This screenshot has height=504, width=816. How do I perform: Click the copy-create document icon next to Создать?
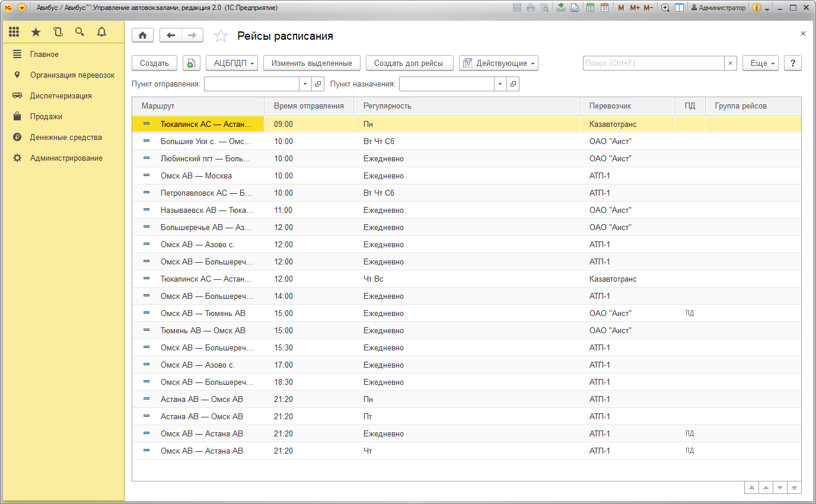[x=192, y=63]
